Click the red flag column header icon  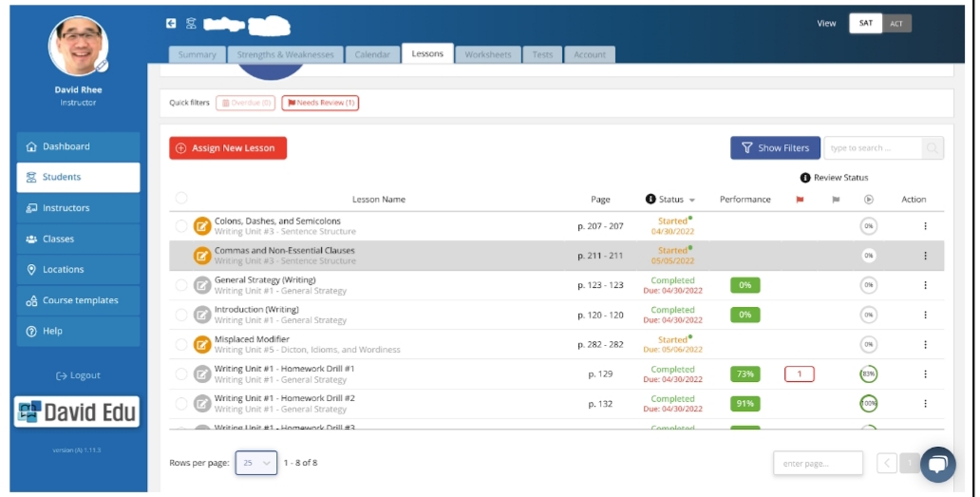point(799,200)
